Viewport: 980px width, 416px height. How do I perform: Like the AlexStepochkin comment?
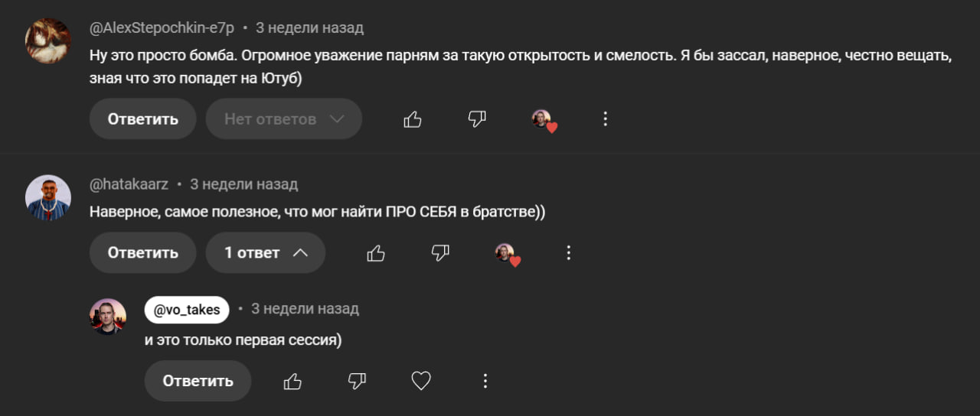click(x=413, y=119)
